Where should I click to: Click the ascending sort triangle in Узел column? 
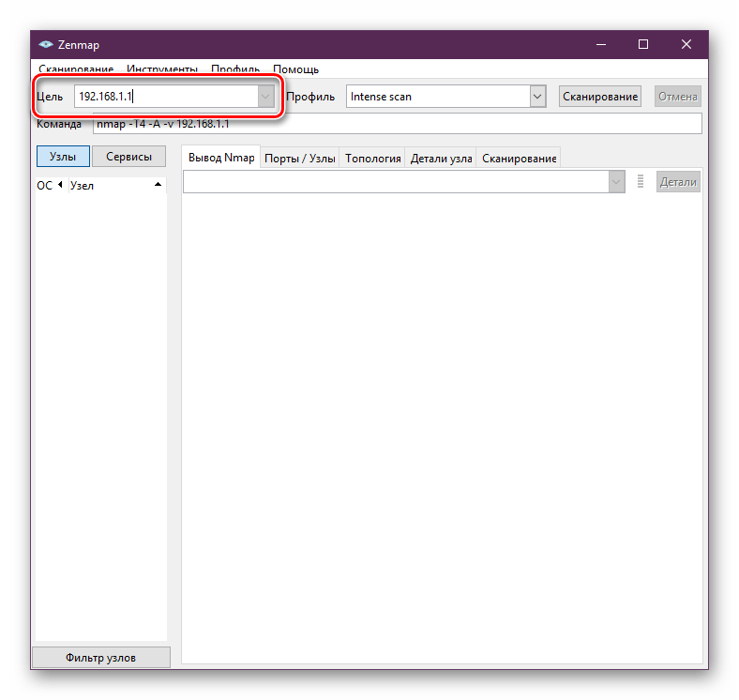click(158, 185)
